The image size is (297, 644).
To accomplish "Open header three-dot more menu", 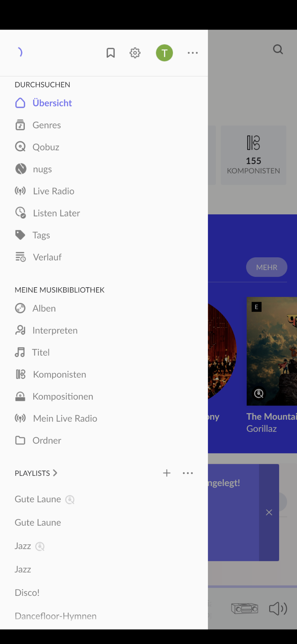I will [192, 53].
